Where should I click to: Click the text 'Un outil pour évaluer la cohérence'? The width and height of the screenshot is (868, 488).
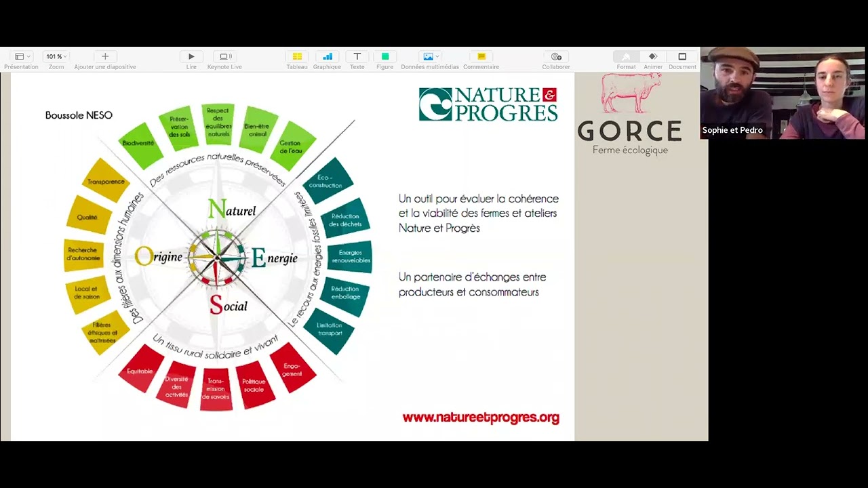479,199
